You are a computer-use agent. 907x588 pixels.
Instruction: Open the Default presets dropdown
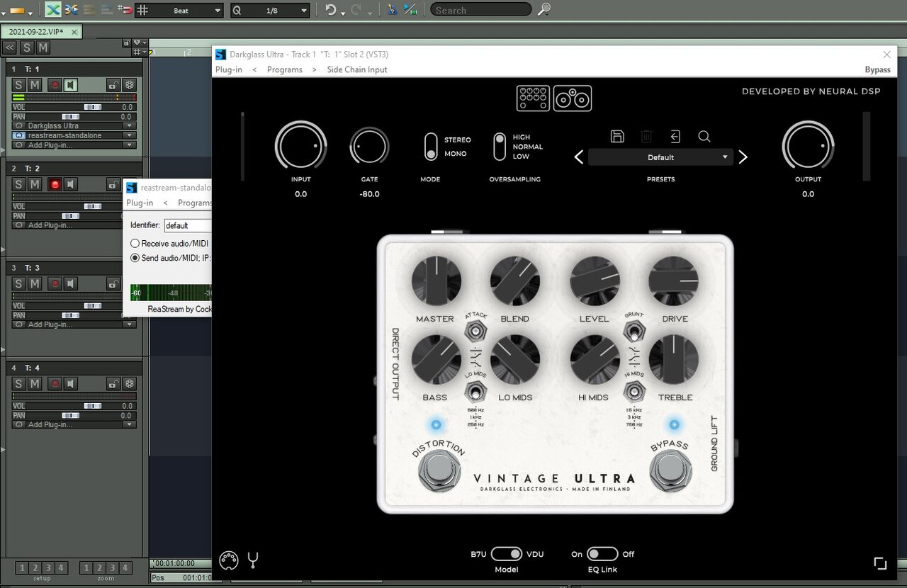[661, 157]
